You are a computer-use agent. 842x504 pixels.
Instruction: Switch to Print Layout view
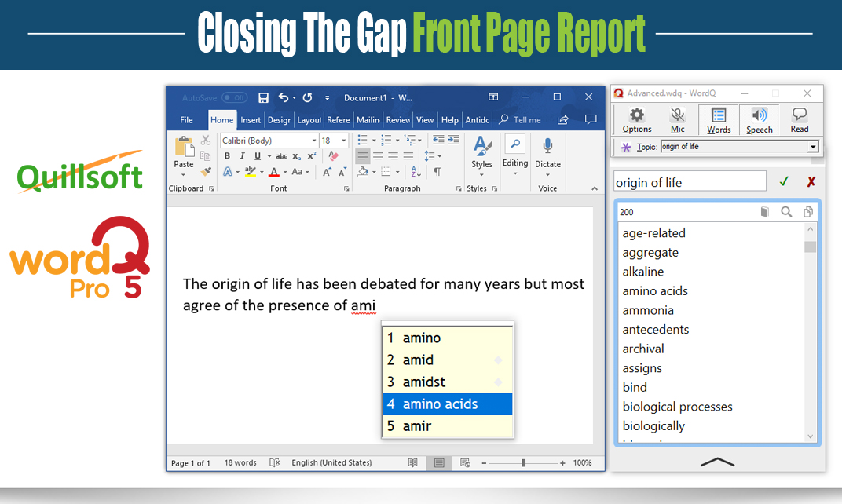coord(439,462)
